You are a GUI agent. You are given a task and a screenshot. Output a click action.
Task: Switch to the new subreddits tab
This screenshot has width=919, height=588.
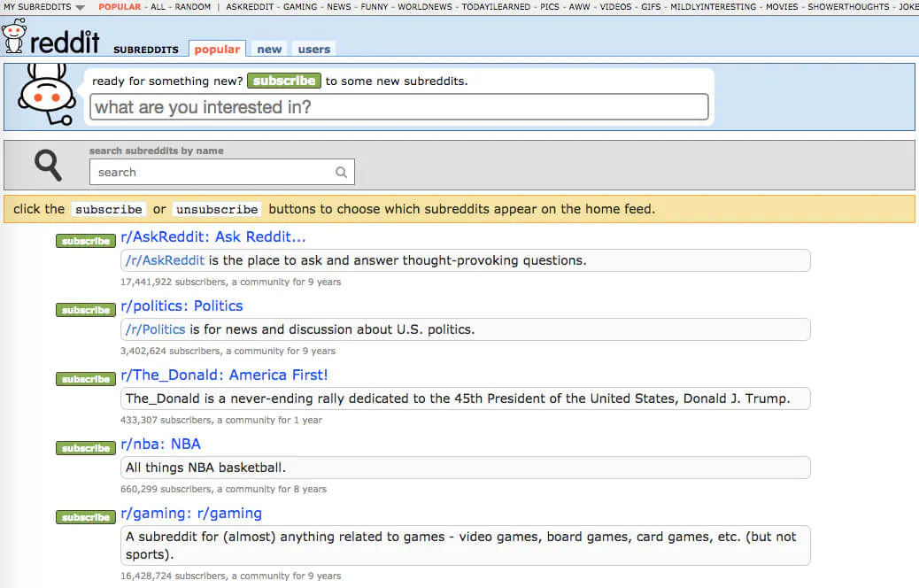[x=269, y=50]
